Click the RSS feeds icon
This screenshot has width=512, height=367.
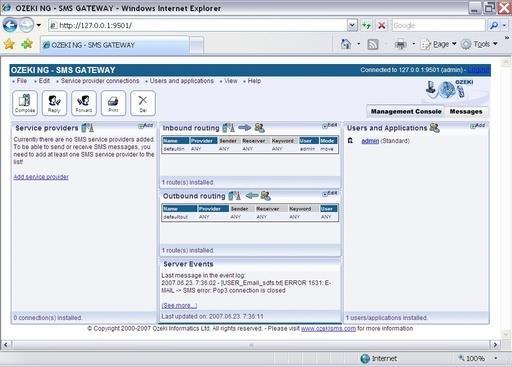[x=373, y=44]
